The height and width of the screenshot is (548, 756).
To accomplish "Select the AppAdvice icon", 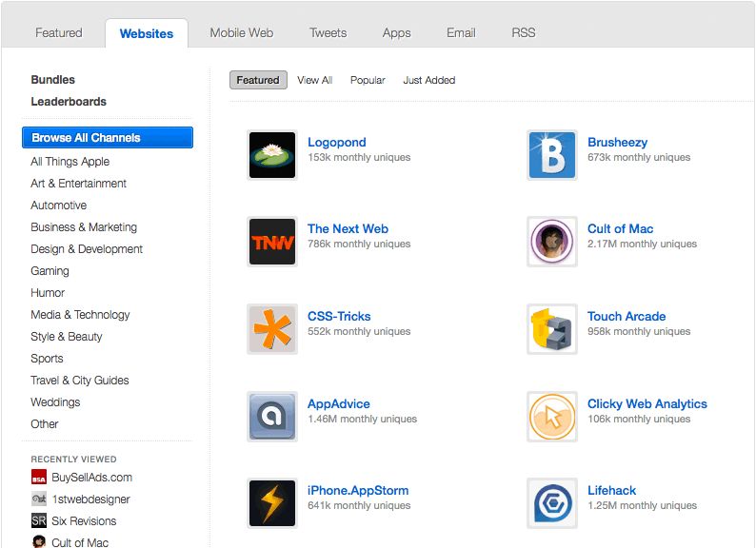I will (x=272, y=417).
